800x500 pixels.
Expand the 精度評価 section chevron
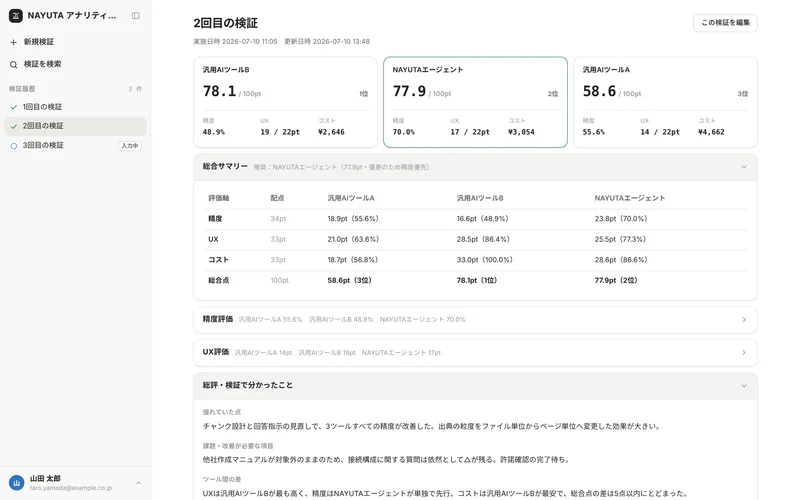(x=744, y=320)
